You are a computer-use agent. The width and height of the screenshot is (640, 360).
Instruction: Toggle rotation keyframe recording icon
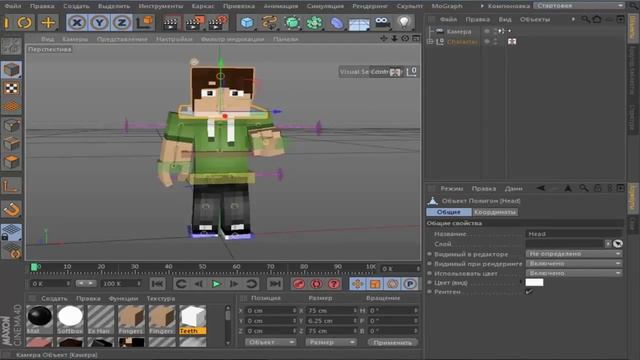393,284
